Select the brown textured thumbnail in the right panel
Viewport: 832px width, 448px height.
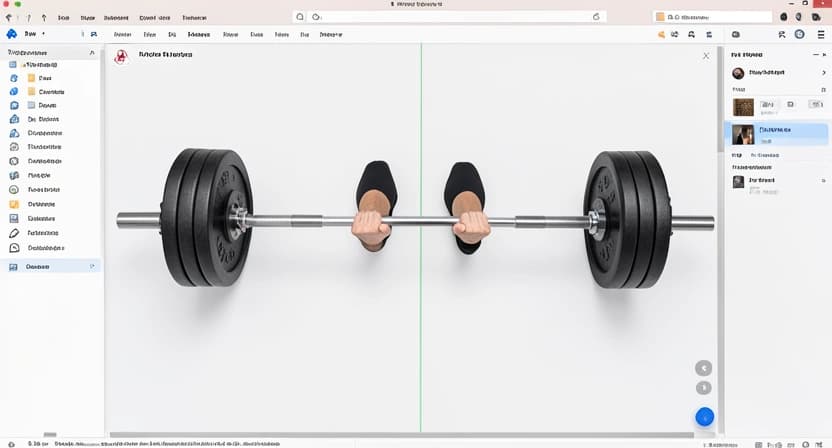(743, 107)
